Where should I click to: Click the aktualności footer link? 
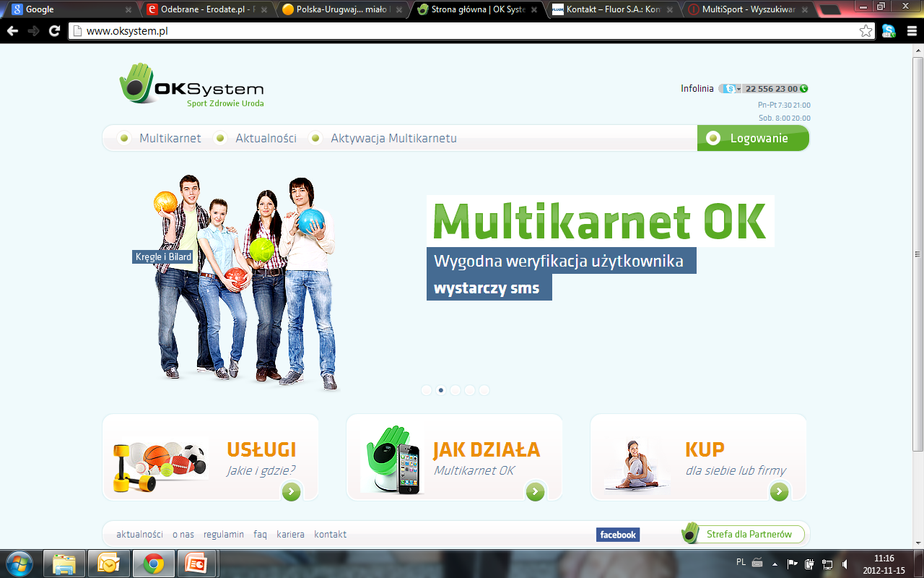[139, 535]
